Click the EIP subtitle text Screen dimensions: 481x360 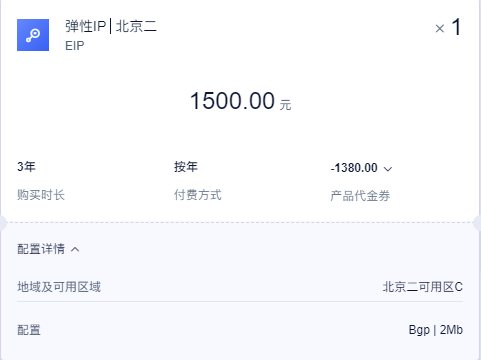pos(75,46)
